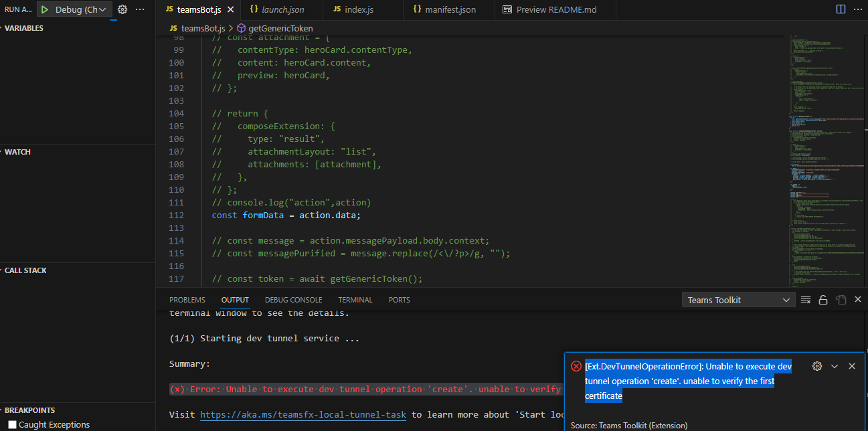Open notification settings gear on the error popup
868x431 pixels.
coord(816,366)
